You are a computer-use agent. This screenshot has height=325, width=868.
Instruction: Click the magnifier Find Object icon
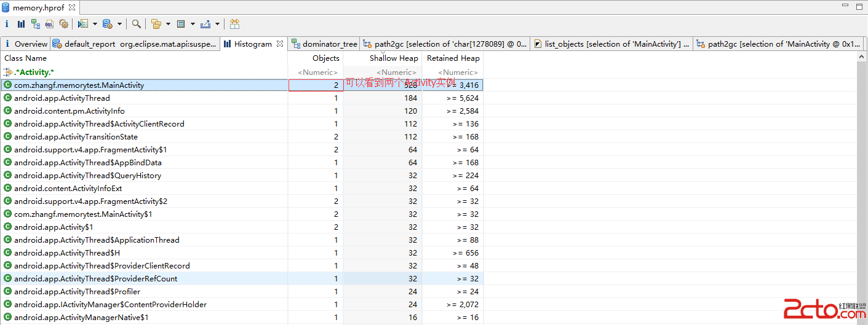(x=136, y=24)
